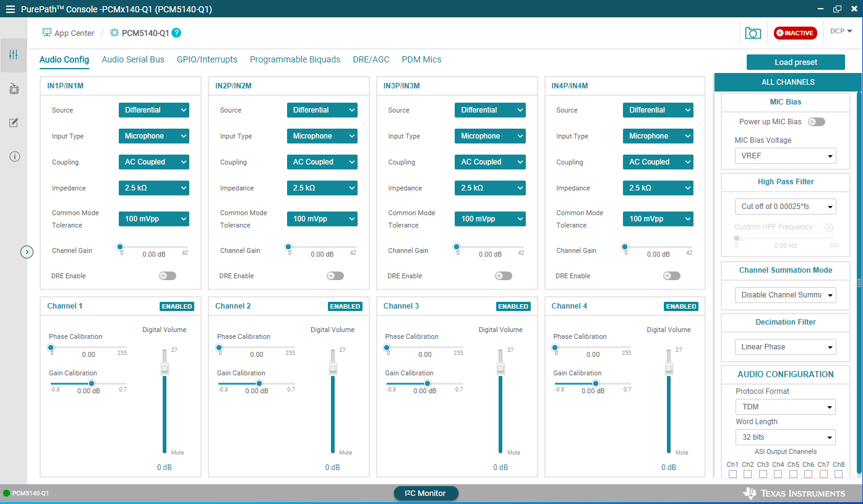Image resolution: width=863 pixels, height=504 pixels.
Task: Open the info circle sidebar icon
Action: [x=14, y=156]
